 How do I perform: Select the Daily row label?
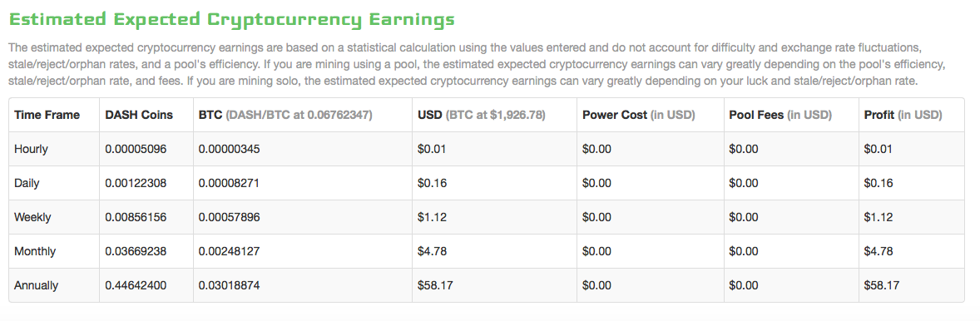point(27,184)
